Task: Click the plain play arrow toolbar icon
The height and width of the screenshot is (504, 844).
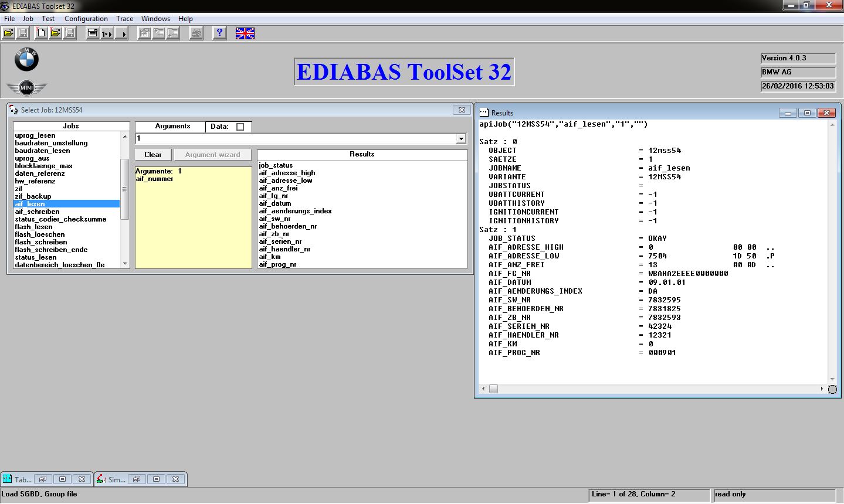Action: (x=121, y=33)
